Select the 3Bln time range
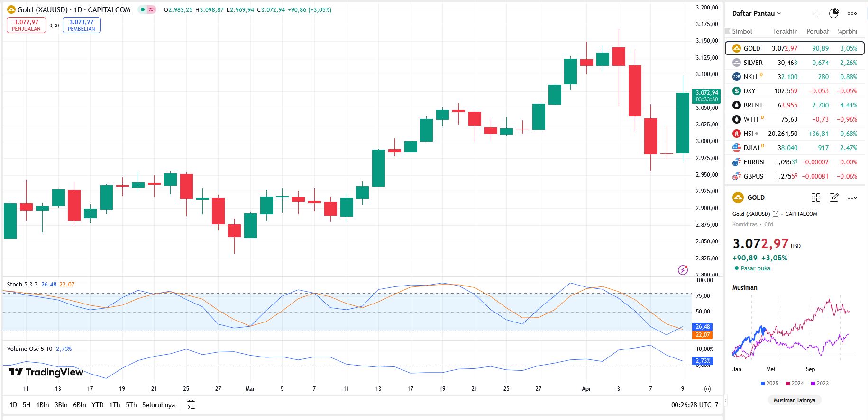This screenshot has height=420, width=868. click(x=61, y=405)
